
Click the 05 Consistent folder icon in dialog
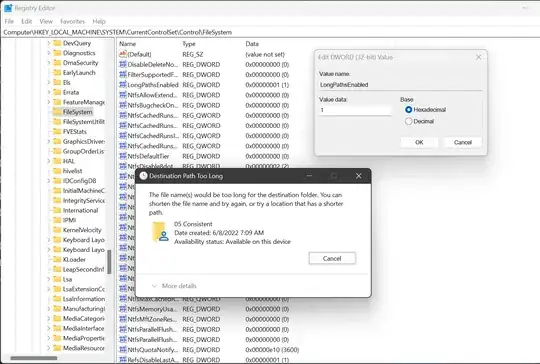(160, 232)
